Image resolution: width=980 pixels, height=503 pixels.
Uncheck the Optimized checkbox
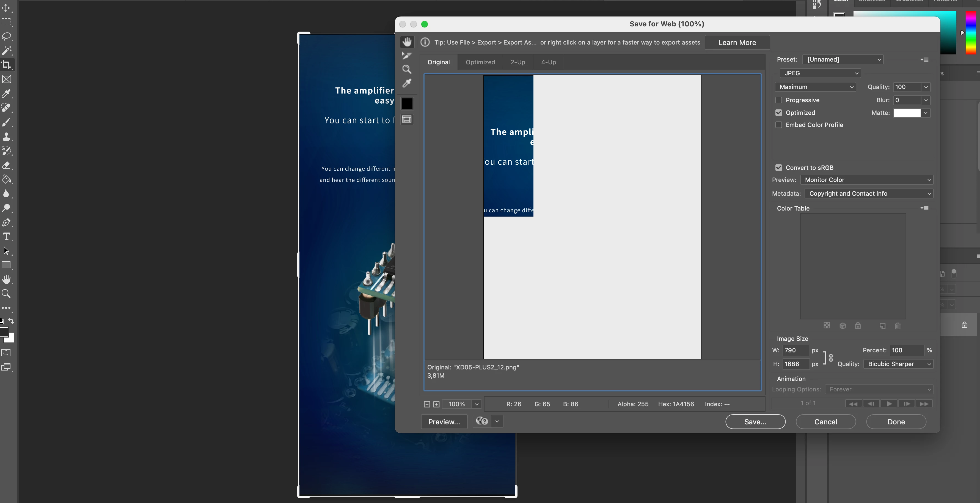pyautogui.click(x=779, y=113)
